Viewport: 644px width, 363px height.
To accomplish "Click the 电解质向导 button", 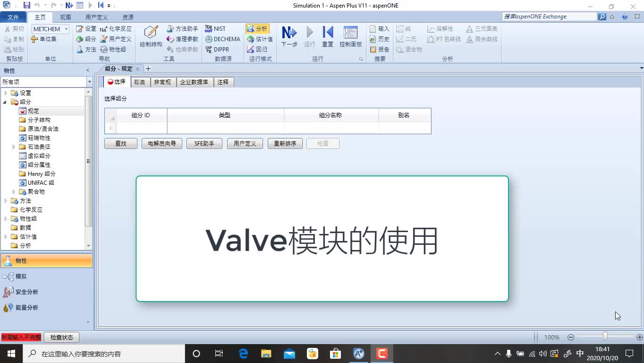I will (161, 143).
